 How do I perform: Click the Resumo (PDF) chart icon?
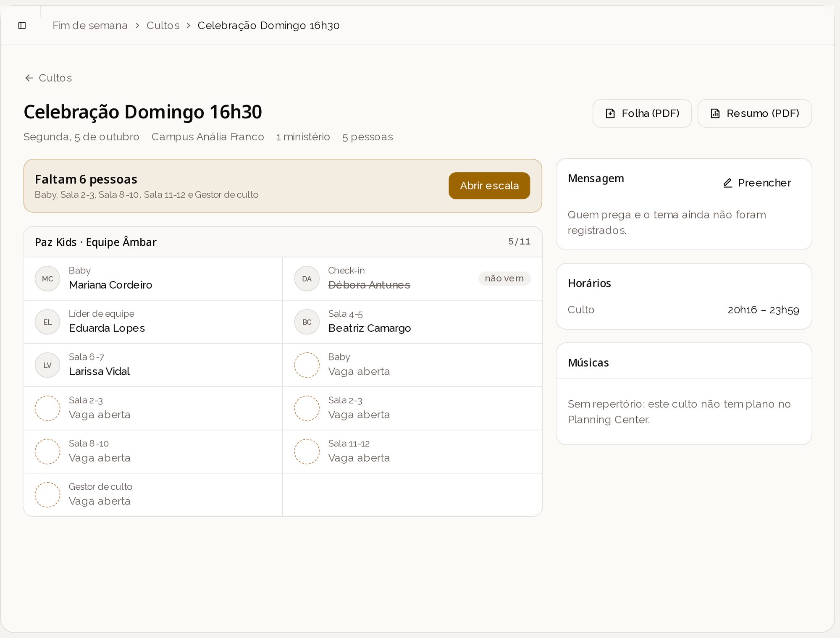(x=715, y=113)
